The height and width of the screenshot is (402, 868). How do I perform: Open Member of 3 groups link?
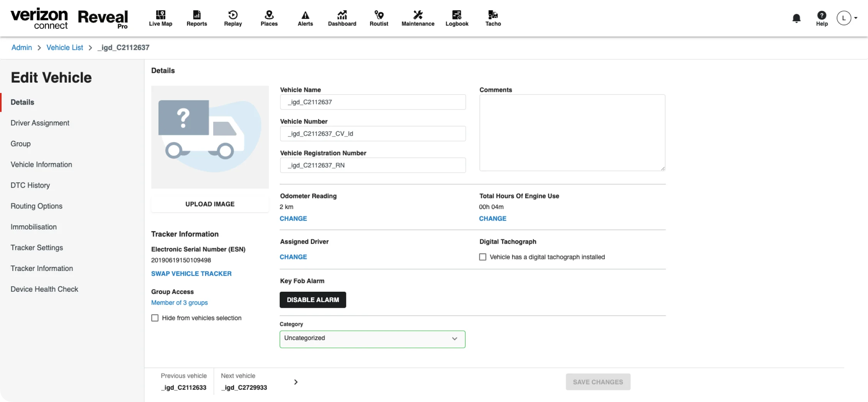coord(179,302)
